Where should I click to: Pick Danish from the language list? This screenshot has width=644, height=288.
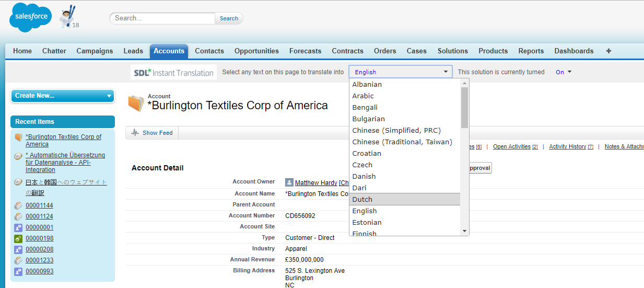[x=405, y=176]
